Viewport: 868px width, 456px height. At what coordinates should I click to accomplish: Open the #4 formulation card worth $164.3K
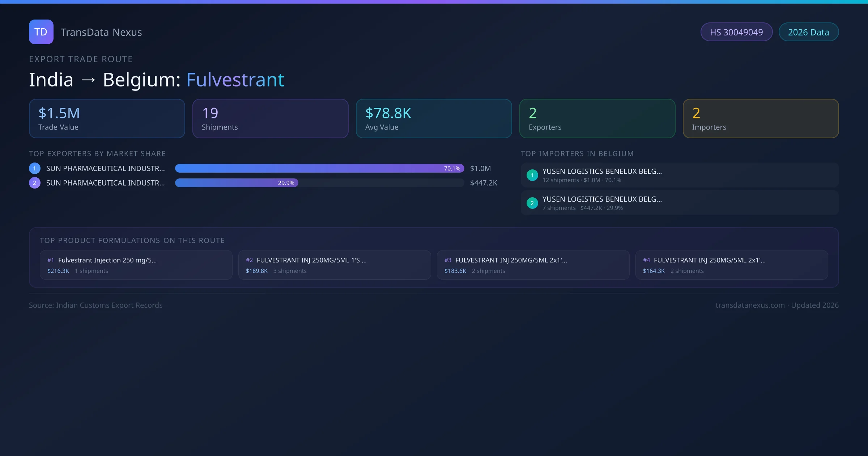point(731,265)
